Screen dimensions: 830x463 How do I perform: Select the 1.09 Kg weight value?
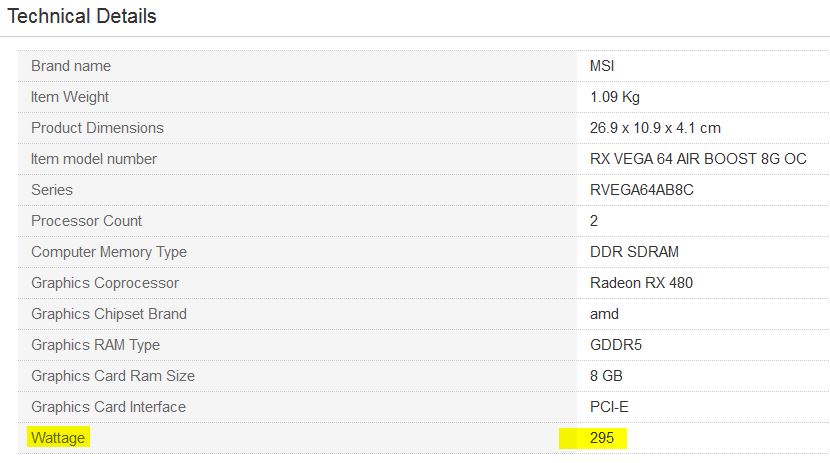(x=615, y=97)
